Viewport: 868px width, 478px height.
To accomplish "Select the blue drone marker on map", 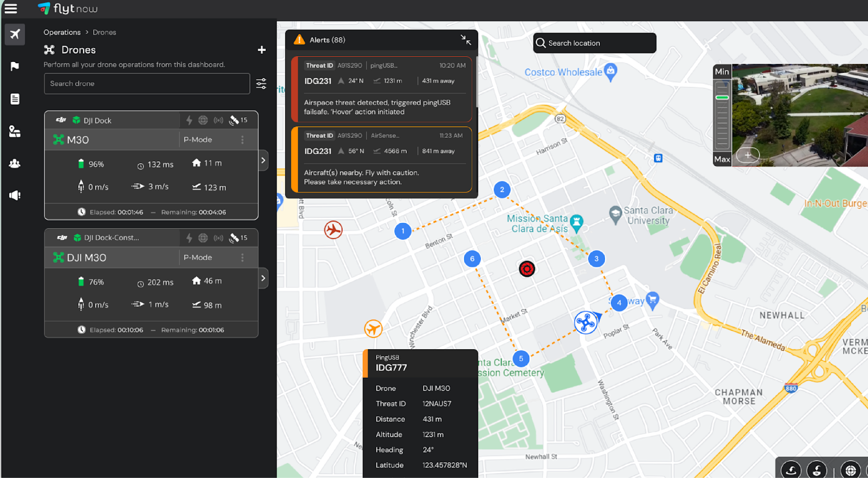I will coord(586,323).
